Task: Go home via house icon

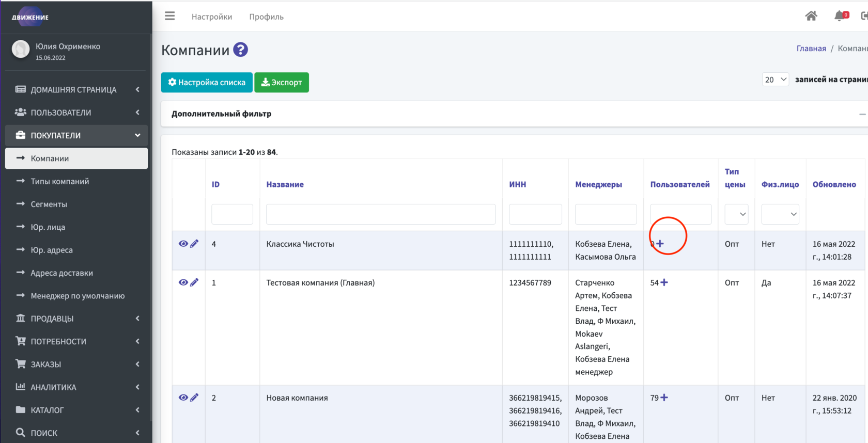Action: click(x=811, y=16)
